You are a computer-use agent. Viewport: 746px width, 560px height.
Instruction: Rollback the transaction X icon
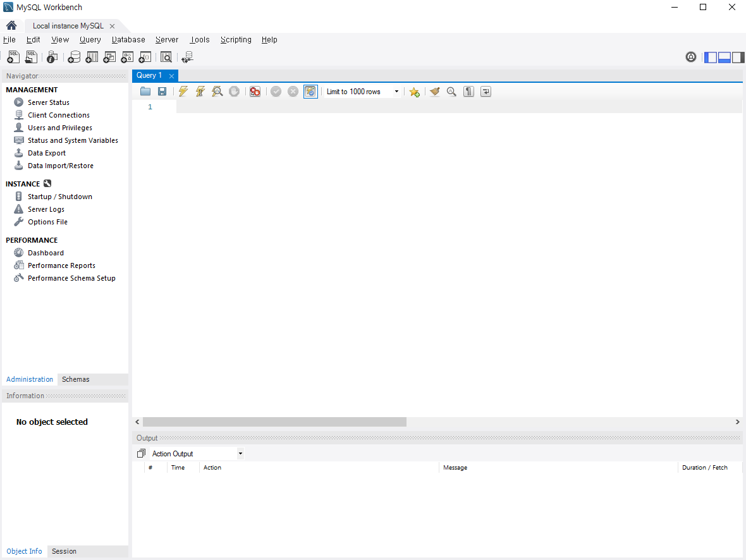coord(293,92)
